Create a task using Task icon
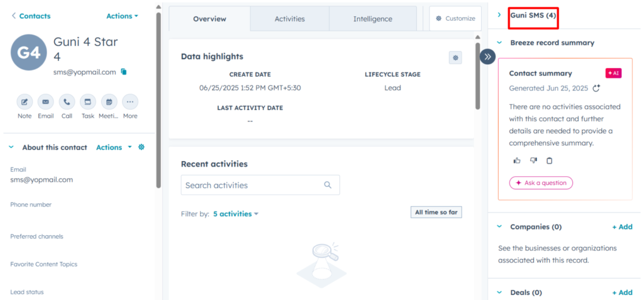This screenshot has height=300, width=644. pyautogui.click(x=87, y=101)
